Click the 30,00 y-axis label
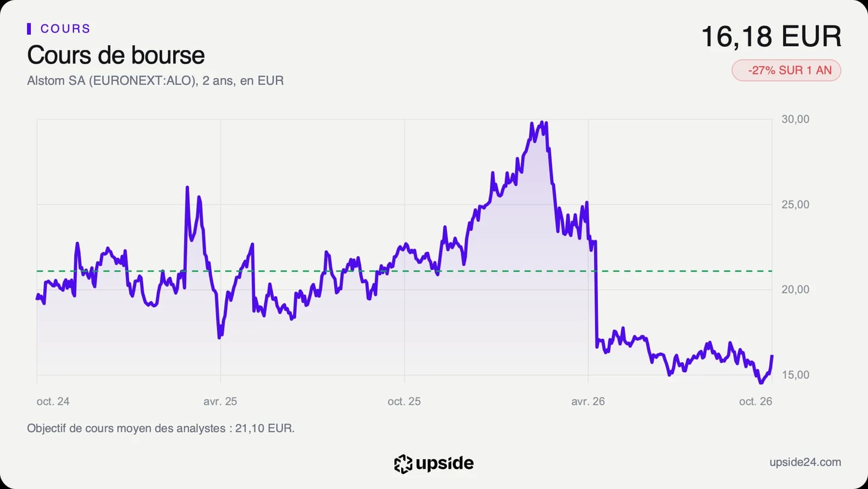This screenshot has width=868, height=489. tap(795, 119)
